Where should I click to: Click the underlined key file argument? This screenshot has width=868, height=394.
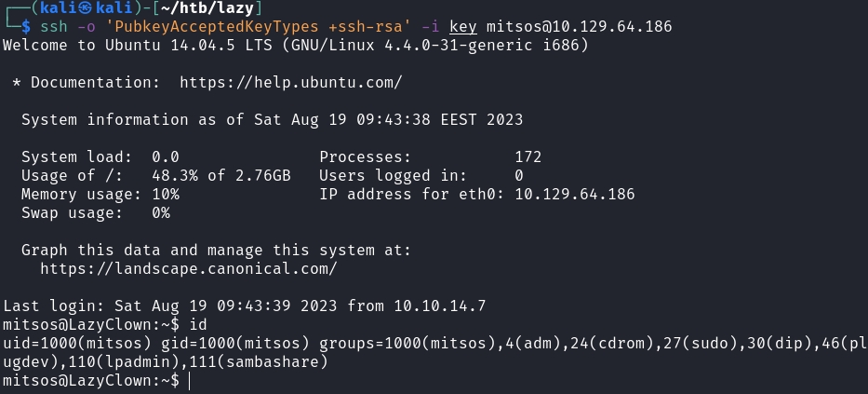pyautogui.click(x=462, y=27)
